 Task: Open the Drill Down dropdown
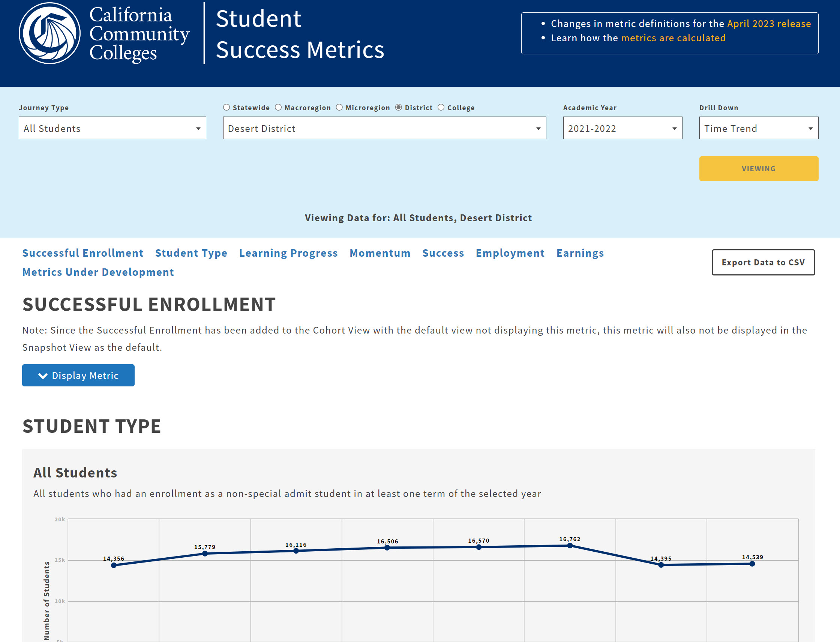coord(759,128)
